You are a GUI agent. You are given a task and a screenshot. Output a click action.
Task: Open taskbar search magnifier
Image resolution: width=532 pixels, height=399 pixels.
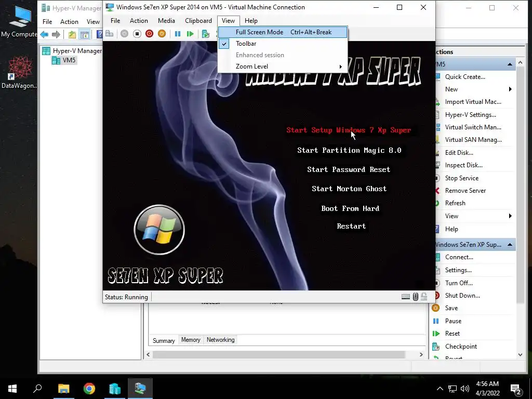click(37, 388)
